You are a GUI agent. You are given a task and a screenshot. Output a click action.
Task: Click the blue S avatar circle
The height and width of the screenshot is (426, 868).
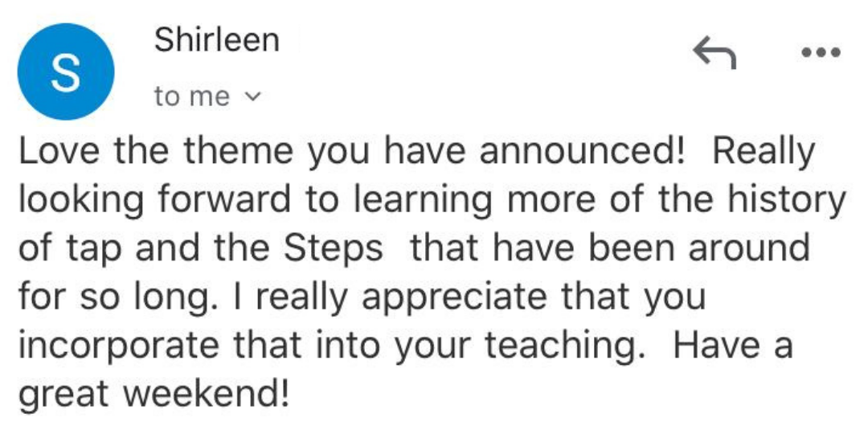(66, 72)
